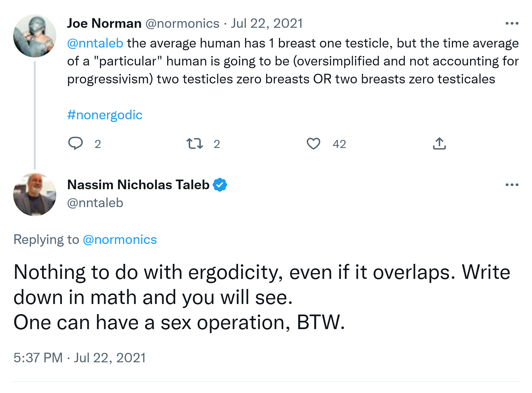Viewport: 532px width, 393px height.
Task: Open more options for Joe Norman's tweet
Action: (512, 23)
